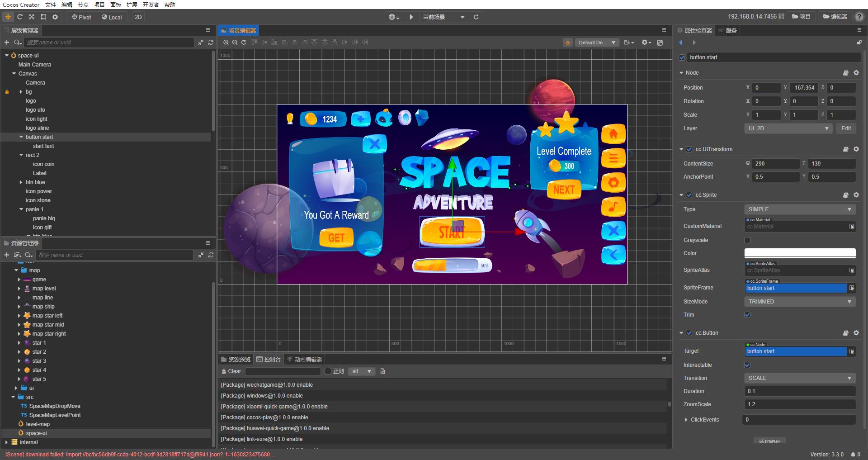The height and width of the screenshot is (460, 868).
Task: Click the Duration input field
Action: pyautogui.click(x=799, y=391)
